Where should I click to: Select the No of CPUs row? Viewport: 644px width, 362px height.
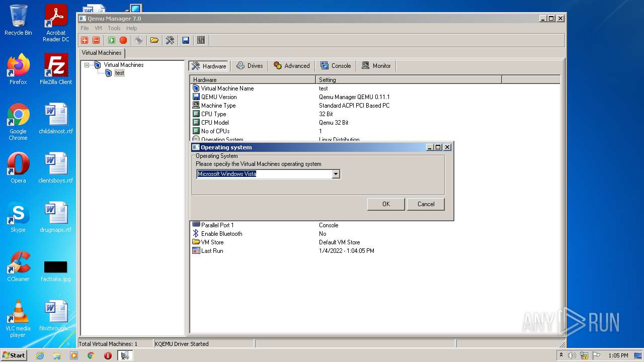tap(375, 131)
